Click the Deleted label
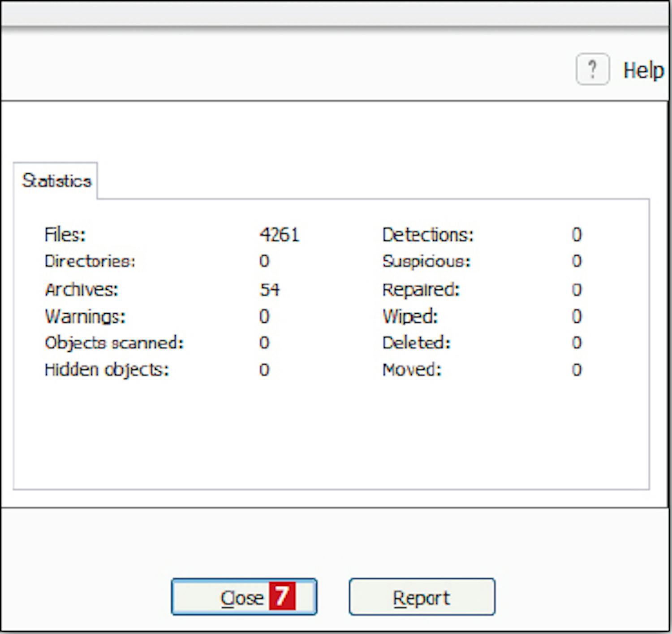 point(416,343)
